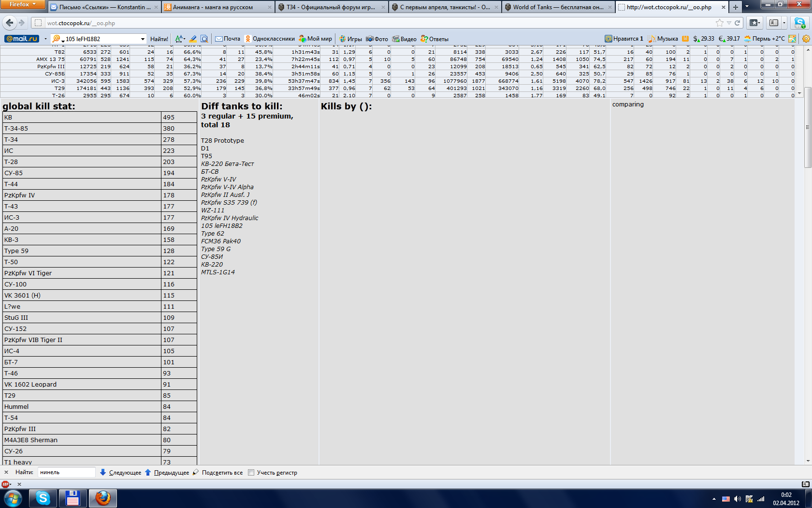Click the page vertical scrollbar thumb
This screenshot has height=508, width=812.
[x=807, y=127]
